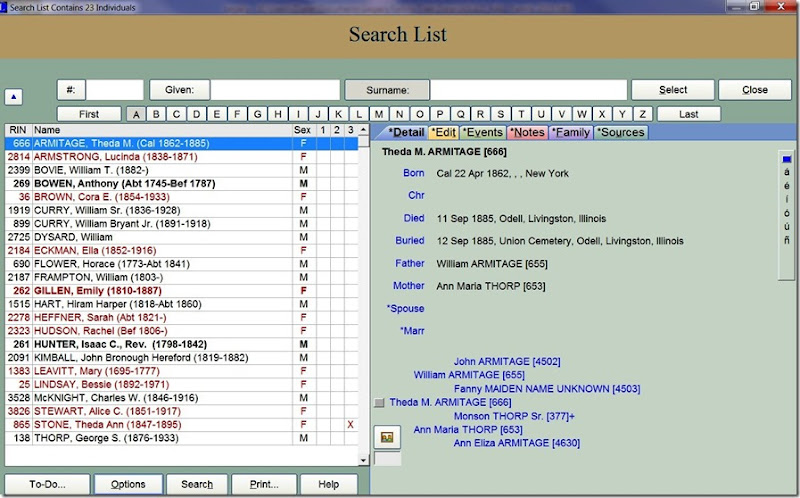Open Help

click(329, 484)
